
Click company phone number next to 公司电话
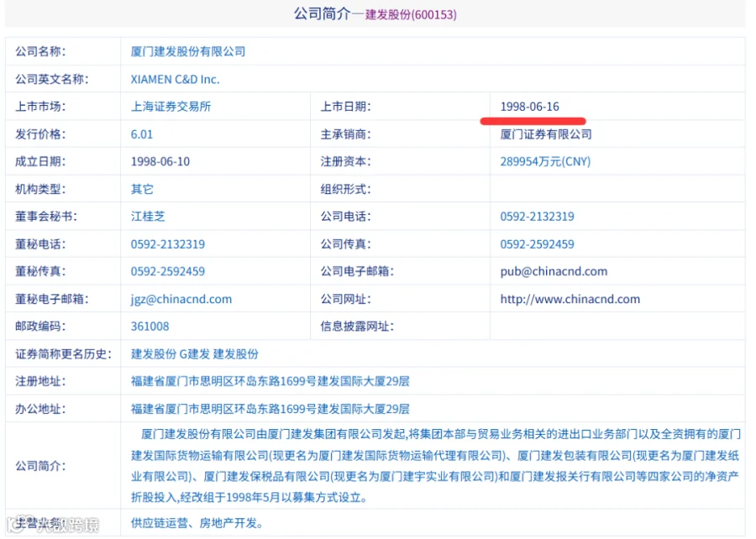point(537,217)
